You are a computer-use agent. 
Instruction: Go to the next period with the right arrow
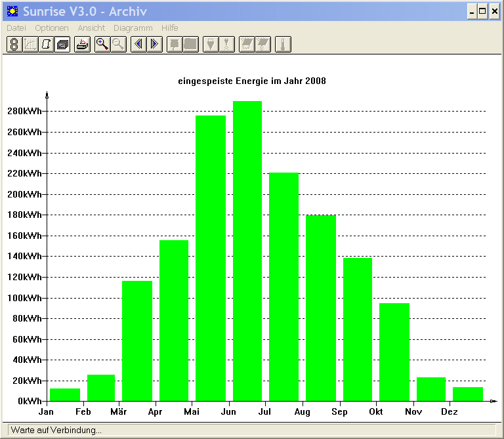[x=155, y=45]
